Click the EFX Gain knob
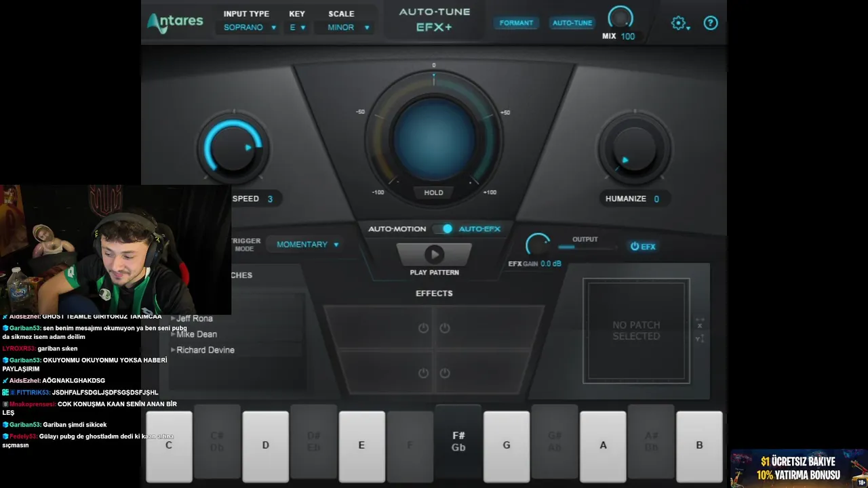Viewport: 868px width, 488px height. point(538,245)
